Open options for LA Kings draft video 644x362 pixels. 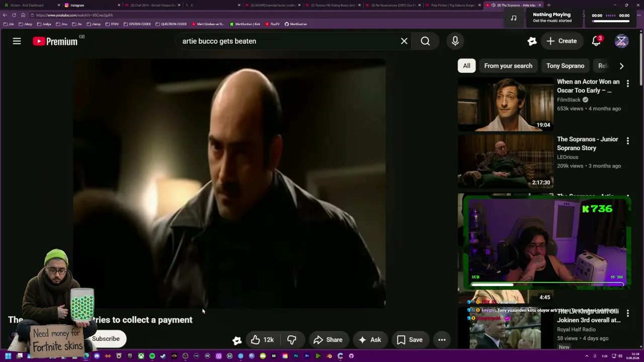[x=627, y=313]
